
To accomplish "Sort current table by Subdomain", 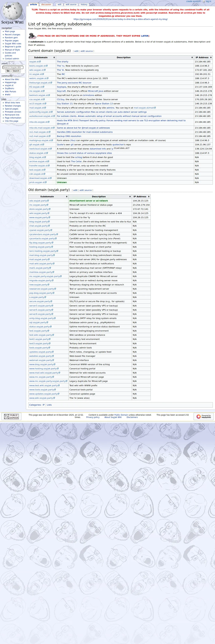I will (x=42, y=58).
